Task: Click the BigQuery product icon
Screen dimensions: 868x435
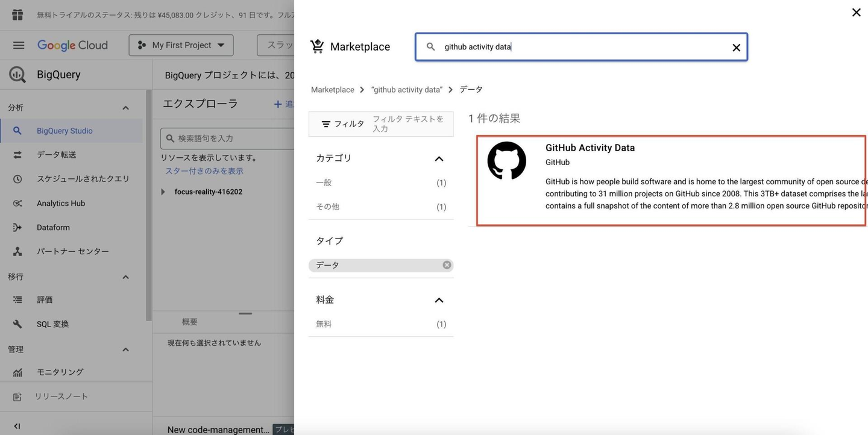Action: coord(17,75)
